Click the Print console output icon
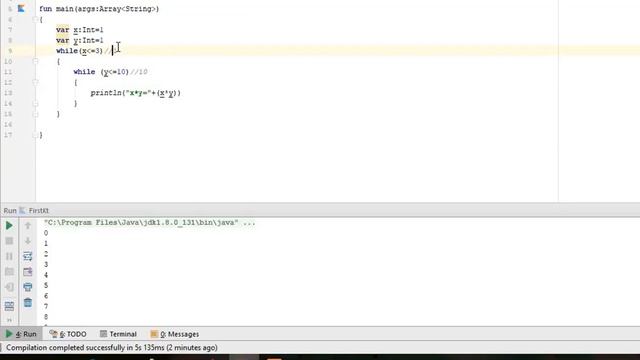The width and height of the screenshot is (640, 360). pos(28,287)
